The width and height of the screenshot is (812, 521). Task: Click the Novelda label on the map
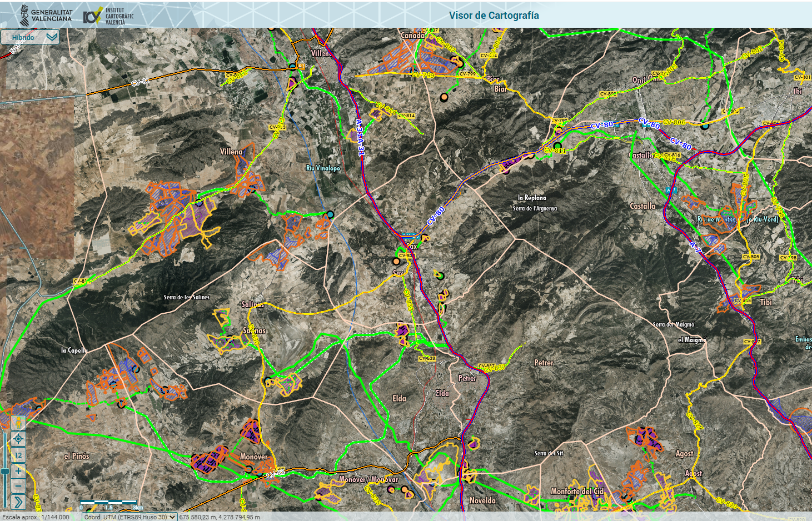pyautogui.click(x=482, y=500)
